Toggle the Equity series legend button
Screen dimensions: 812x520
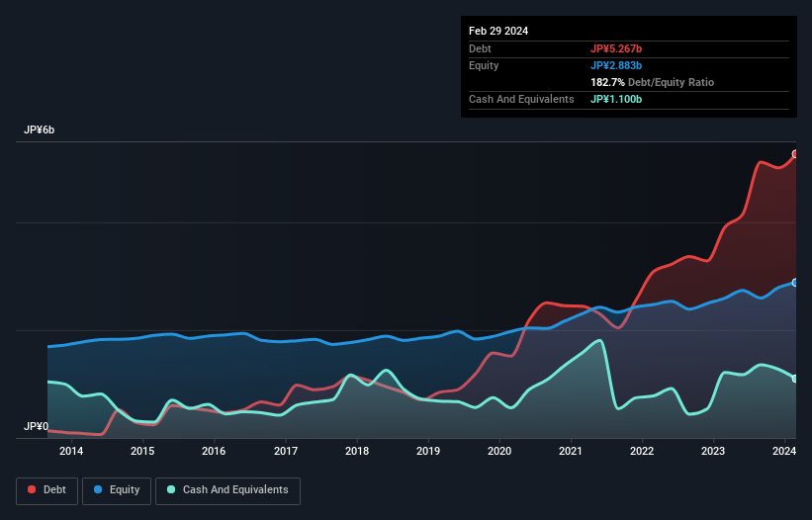[117, 490]
